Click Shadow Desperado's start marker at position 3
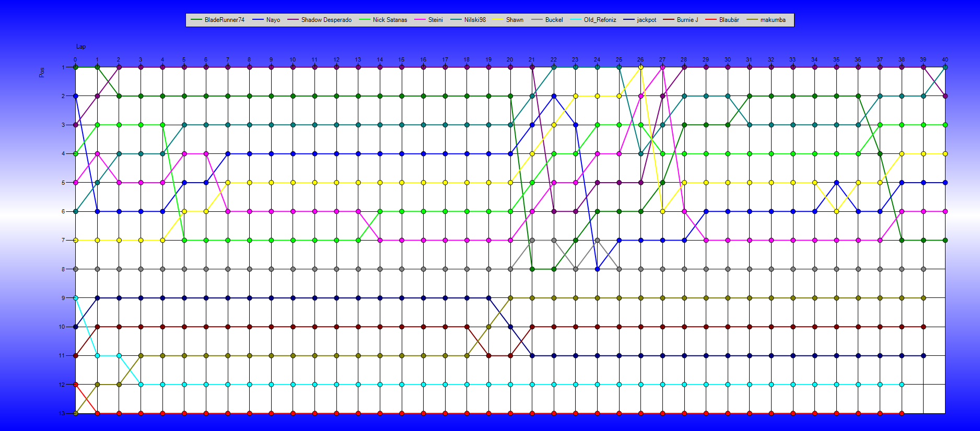The height and width of the screenshot is (431, 980). point(76,125)
